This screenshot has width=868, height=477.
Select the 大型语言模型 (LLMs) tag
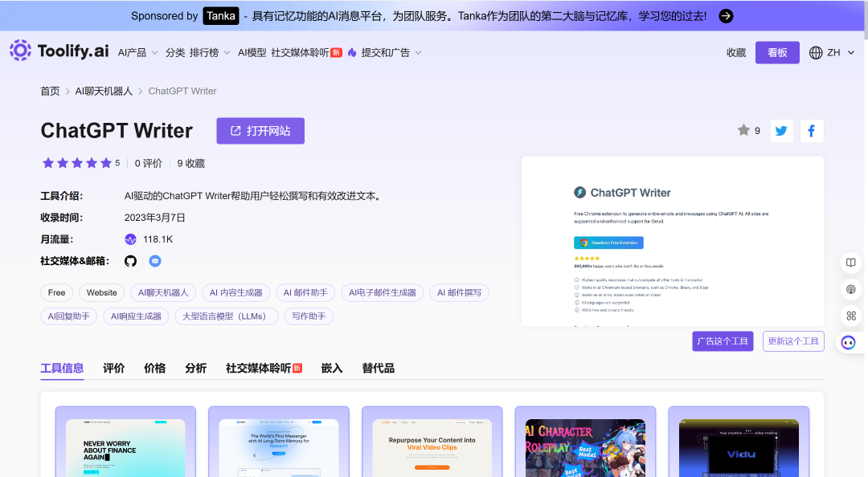tap(227, 316)
